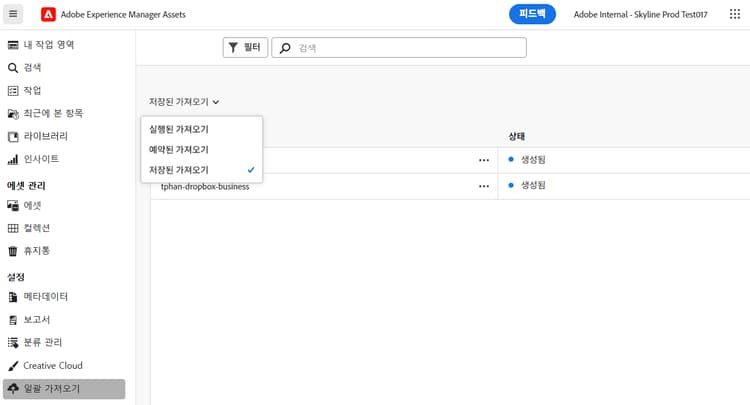This screenshot has width=750, height=405.
Task: Open the Creative Cloud brush icon
Action: [x=13, y=366]
